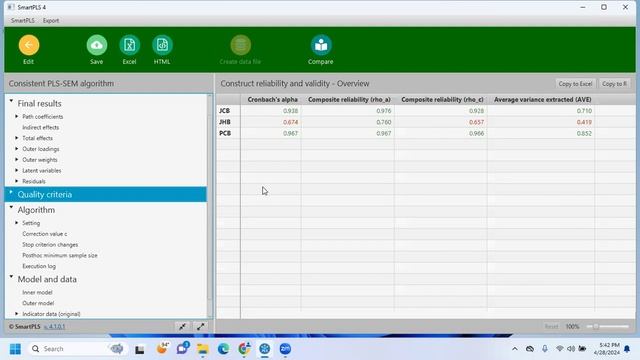Screen dimensions: 640x360
Task: Click the shrink panel arrows icon
Action: coord(182,327)
